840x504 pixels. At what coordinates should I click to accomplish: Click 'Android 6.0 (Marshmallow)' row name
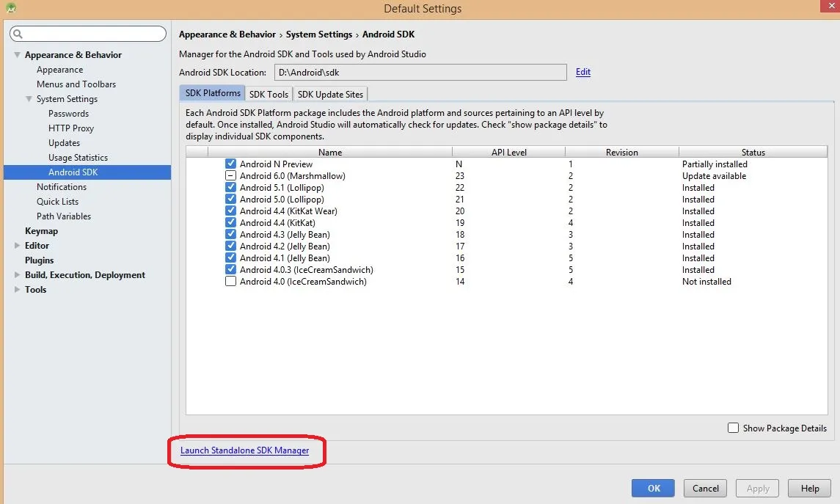(x=293, y=175)
